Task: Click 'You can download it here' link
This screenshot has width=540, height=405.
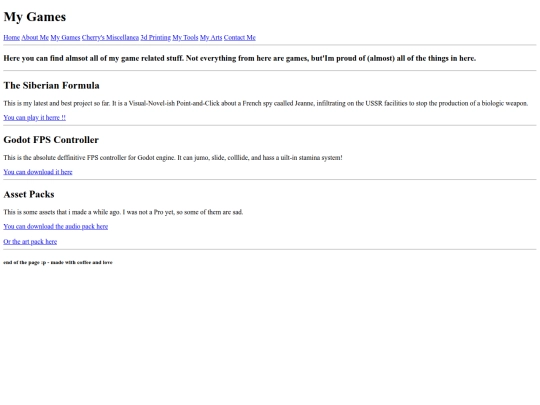Action: click(38, 172)
